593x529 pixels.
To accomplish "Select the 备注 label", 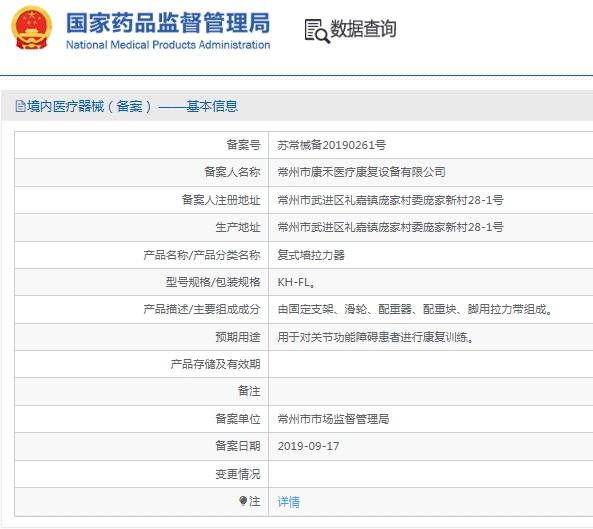I will pyautogui.click(x=249, y=391).
